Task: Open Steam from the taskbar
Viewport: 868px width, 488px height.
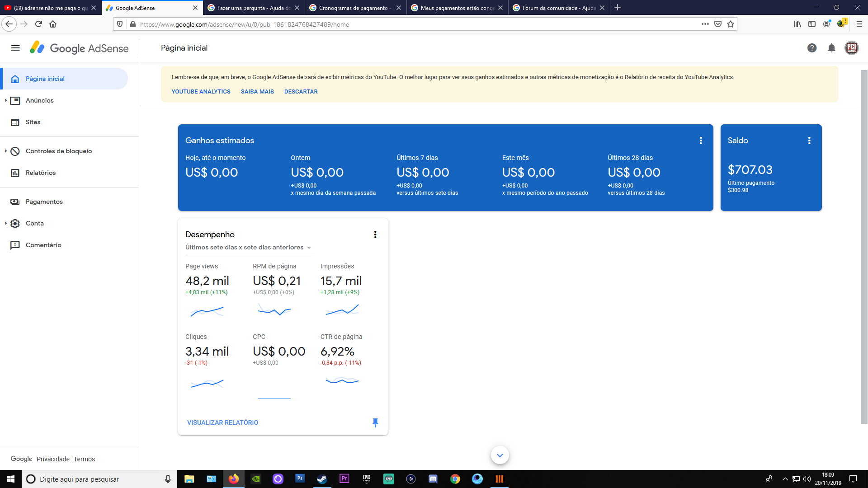Action: point(322,479)
